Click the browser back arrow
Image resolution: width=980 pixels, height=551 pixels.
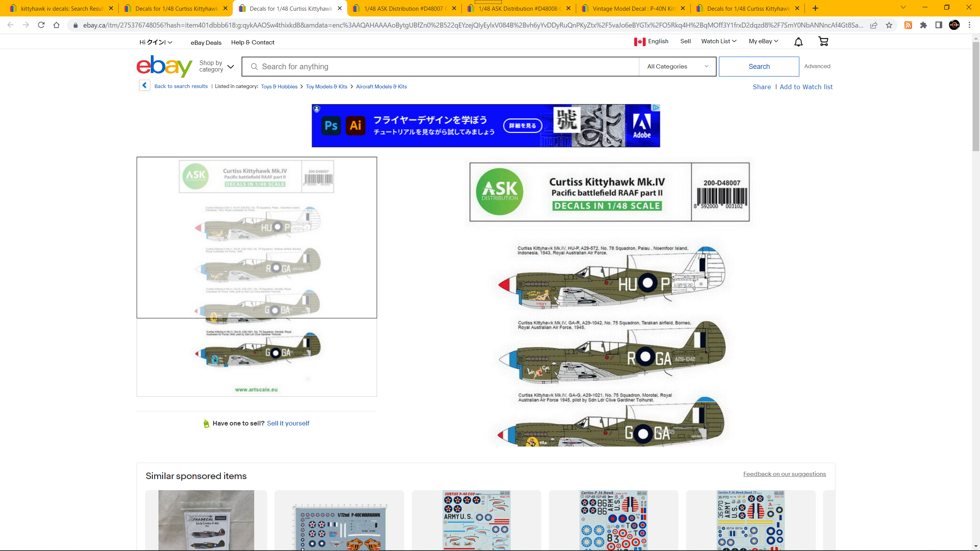coord(10,25)
